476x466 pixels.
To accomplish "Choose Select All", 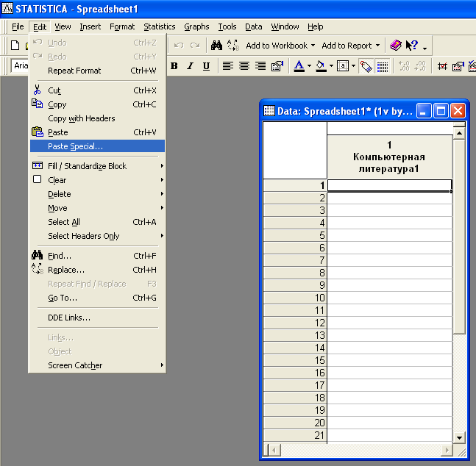I will click(x=97, y=222).
